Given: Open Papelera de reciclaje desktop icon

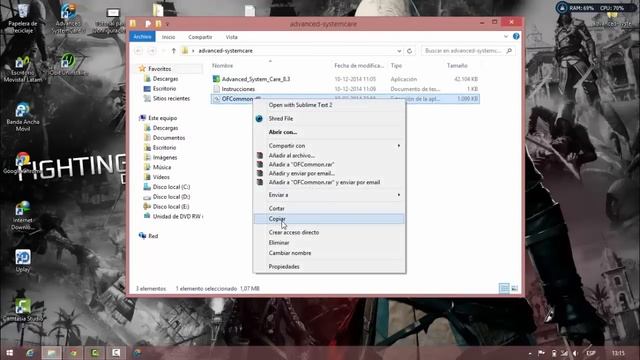Looking at the screenshot, I should (x=22, y=18).
